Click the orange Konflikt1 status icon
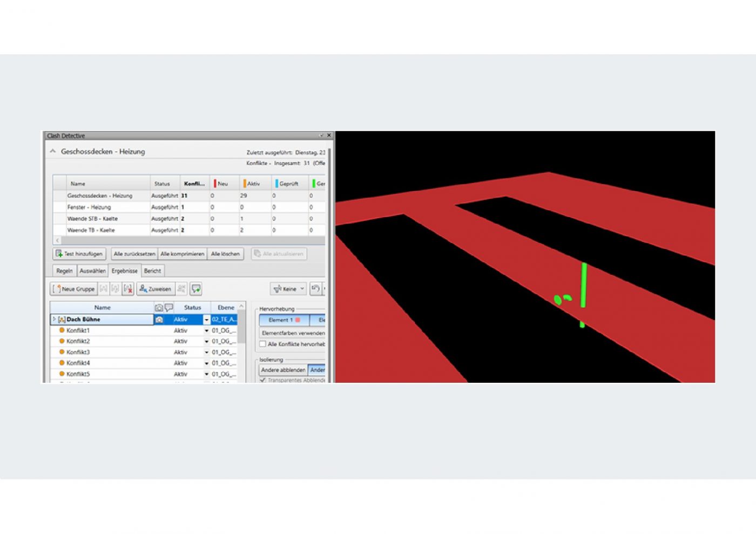The image size is (756, 534). (62, 330)
